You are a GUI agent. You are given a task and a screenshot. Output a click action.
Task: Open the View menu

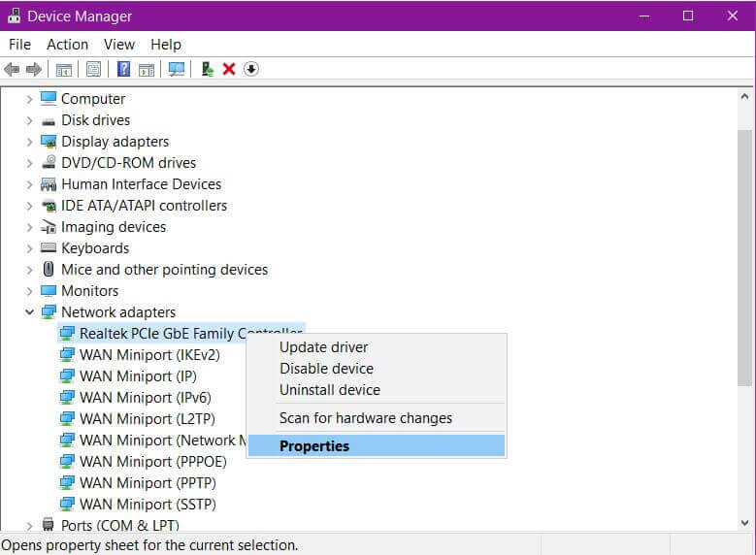[x=119, y=45]
